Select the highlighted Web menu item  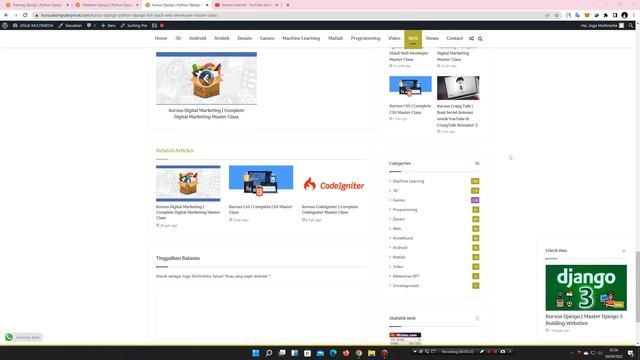click(413, 39)
